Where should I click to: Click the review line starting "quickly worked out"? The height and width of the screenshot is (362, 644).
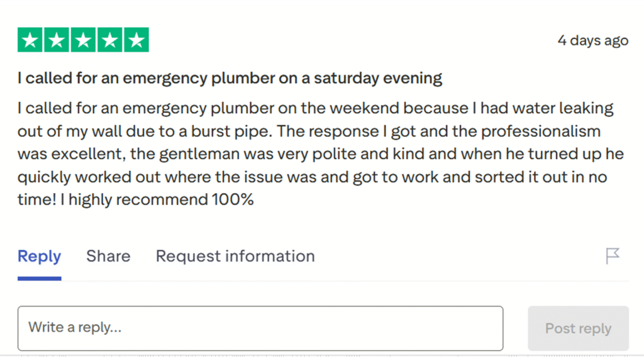pos(311,177)
